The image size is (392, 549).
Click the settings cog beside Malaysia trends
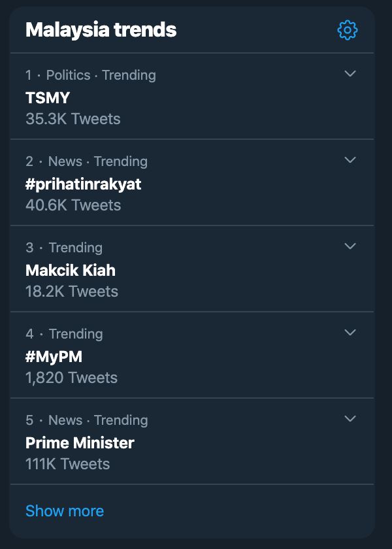[x=349, y=29]
